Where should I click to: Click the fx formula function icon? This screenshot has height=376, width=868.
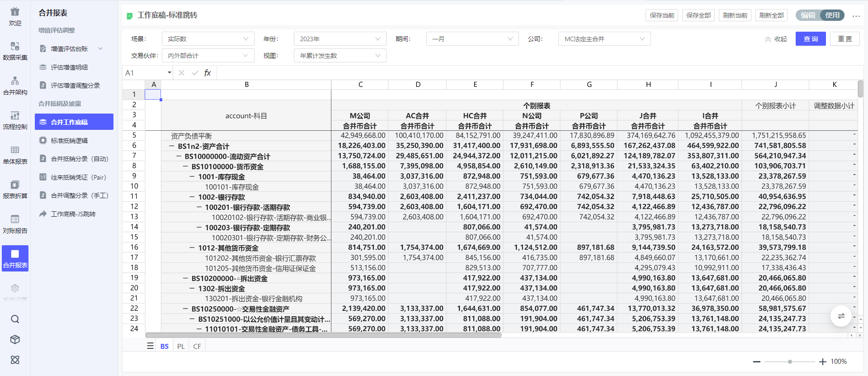[x=208, y=73]
